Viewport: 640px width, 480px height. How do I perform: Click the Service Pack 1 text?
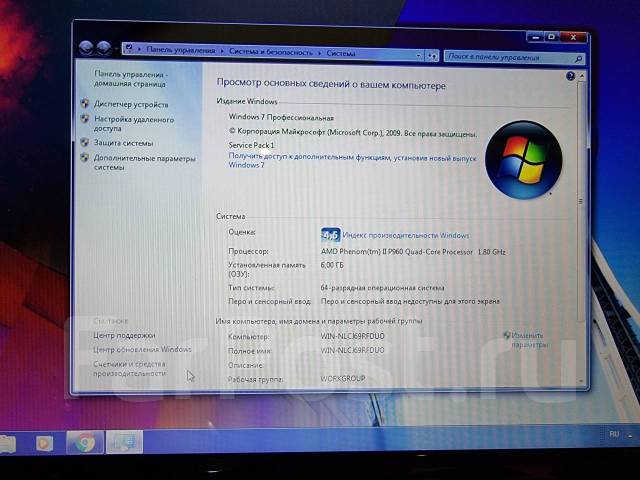point(251,145)
